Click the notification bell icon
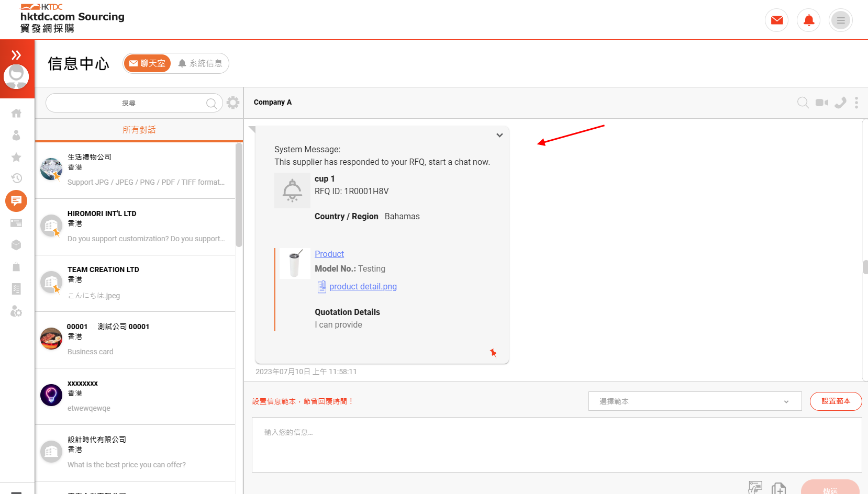868x494 pixels. pos(808,20)
